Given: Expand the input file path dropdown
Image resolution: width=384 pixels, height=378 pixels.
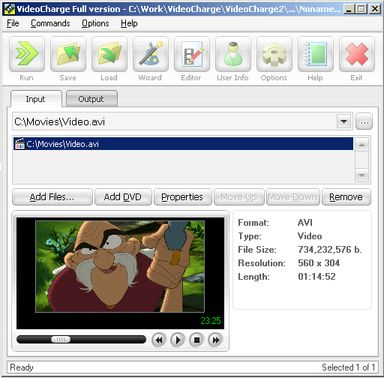Looking at the screenshot, I should [x=344, y=121].
